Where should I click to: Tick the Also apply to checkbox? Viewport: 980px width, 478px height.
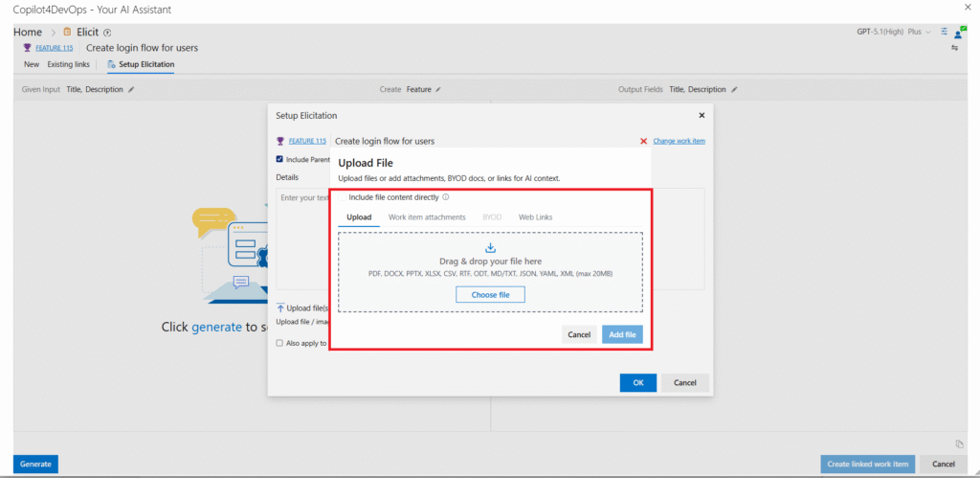point(279,342)
